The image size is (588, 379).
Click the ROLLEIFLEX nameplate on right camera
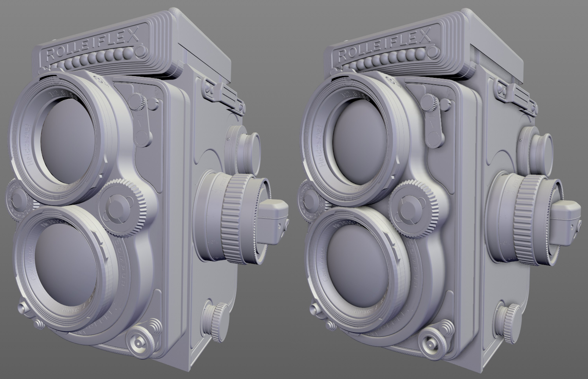[384, 46]
